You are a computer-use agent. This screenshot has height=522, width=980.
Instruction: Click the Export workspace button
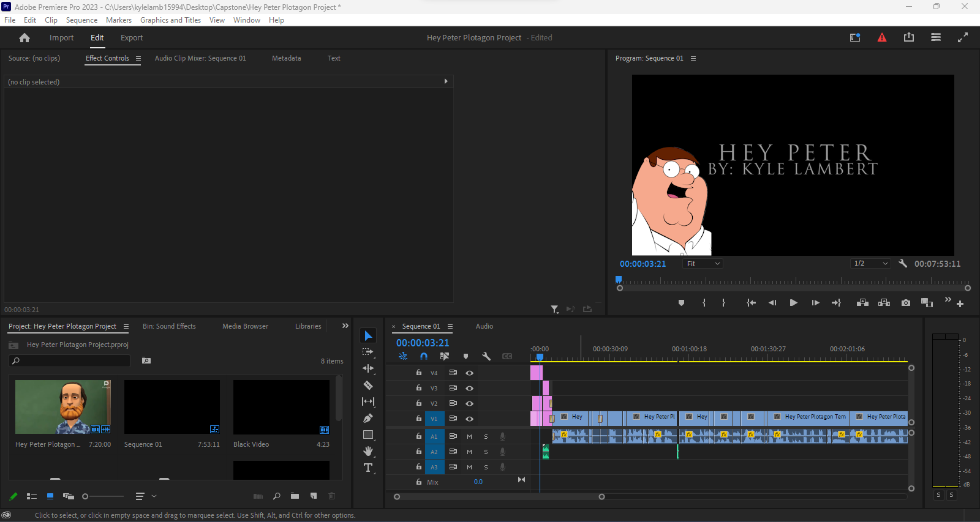[x=132, y=38]
